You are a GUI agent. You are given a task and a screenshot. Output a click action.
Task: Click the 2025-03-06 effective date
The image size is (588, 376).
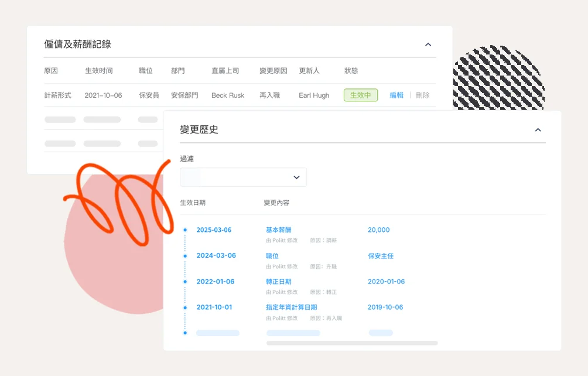[x=214, y=230]
